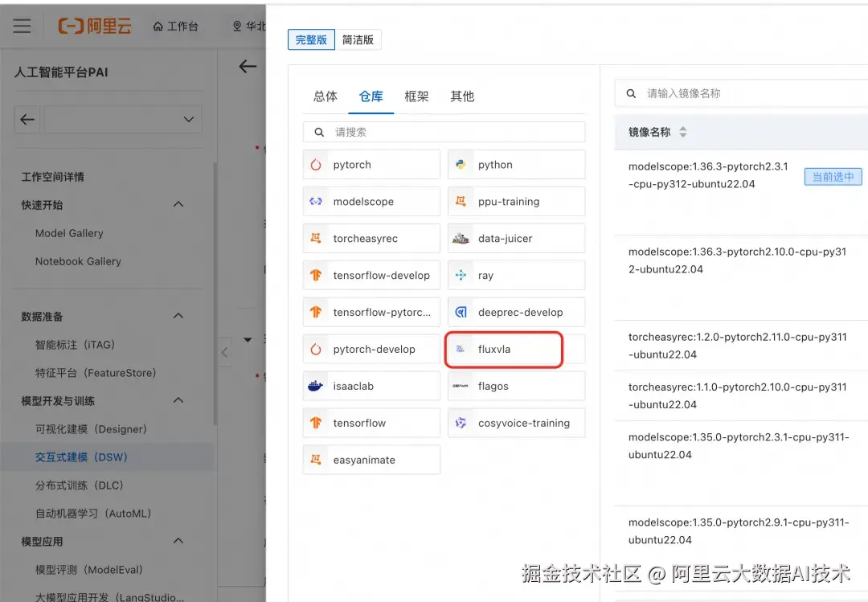The height and width of the screenshot is (602, 868).
Task: Open 智能标注 (iTAG) in sidebar
Action: pyautogui.click(x=75, y=345)
